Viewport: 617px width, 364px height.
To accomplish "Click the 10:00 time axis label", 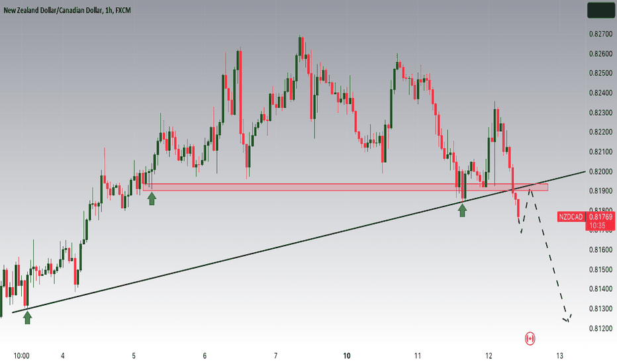I will click(x=21, y=356).
